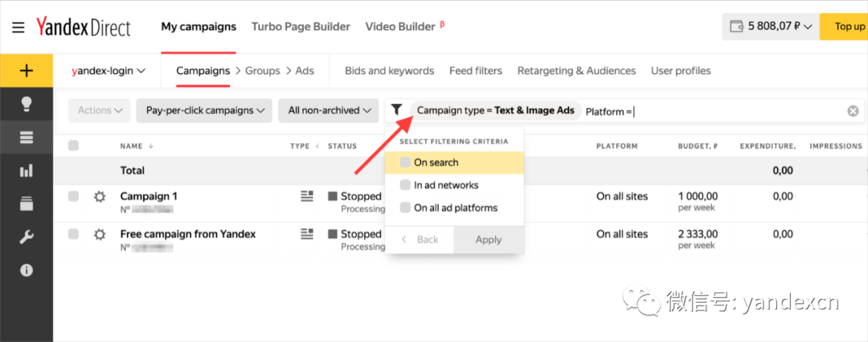This screenshot has width=868, height=342.
Task: Open the Campaign 1 name link
Action: 149,196
